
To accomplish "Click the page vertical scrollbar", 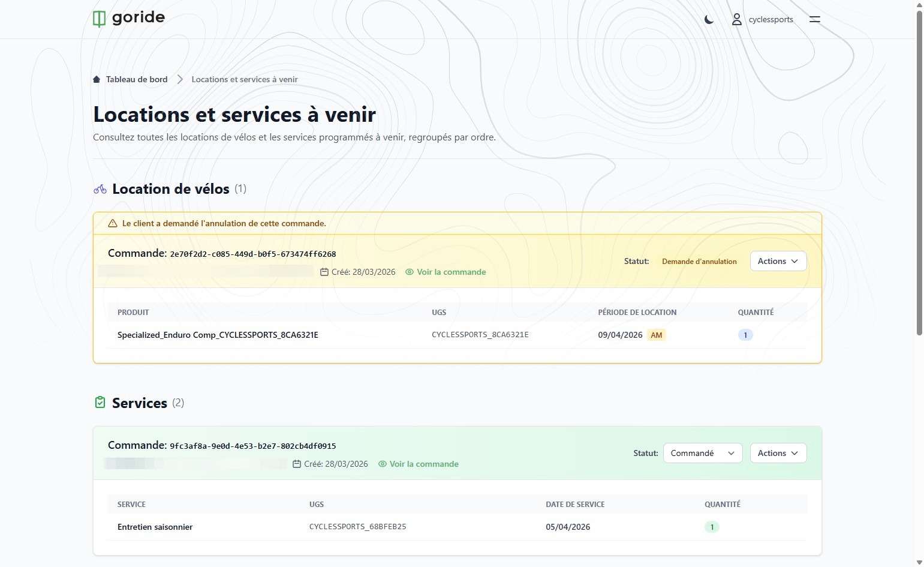I will [x=919, y=180].
